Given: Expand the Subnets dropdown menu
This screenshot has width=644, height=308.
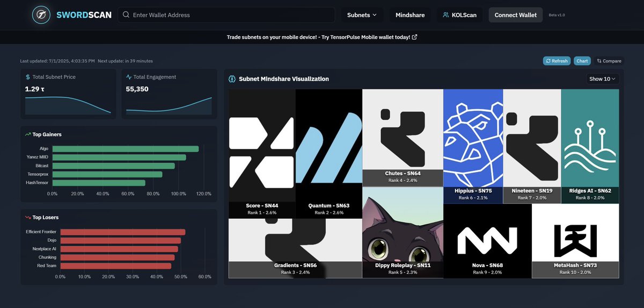Looking at the screenshot, I should [x=362, y=15].
